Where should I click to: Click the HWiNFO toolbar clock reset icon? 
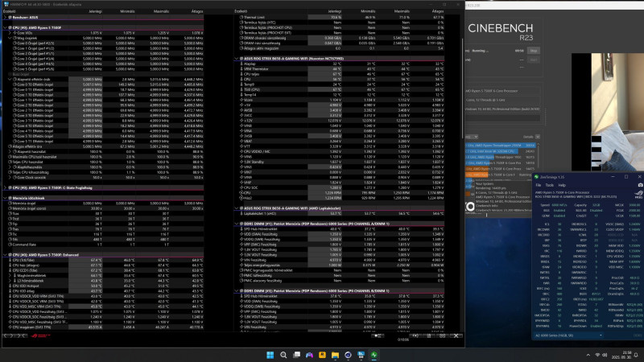(x=415, y=335)
